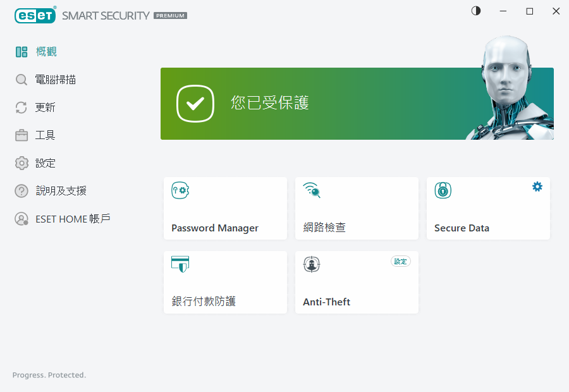Open Secure Data settings via gear icon
This screenshot has width=569, height=392.
tap(537, 187)
